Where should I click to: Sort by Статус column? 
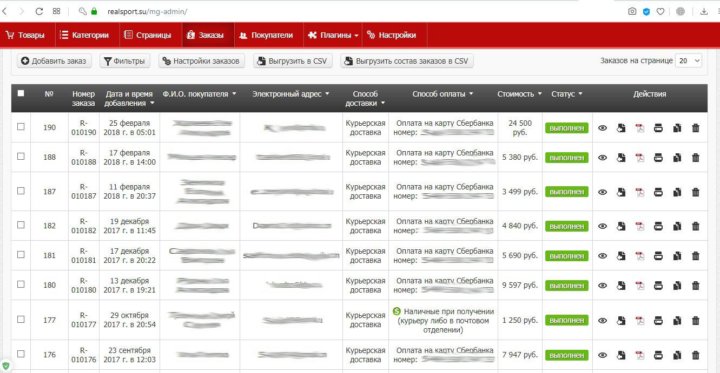567,94
